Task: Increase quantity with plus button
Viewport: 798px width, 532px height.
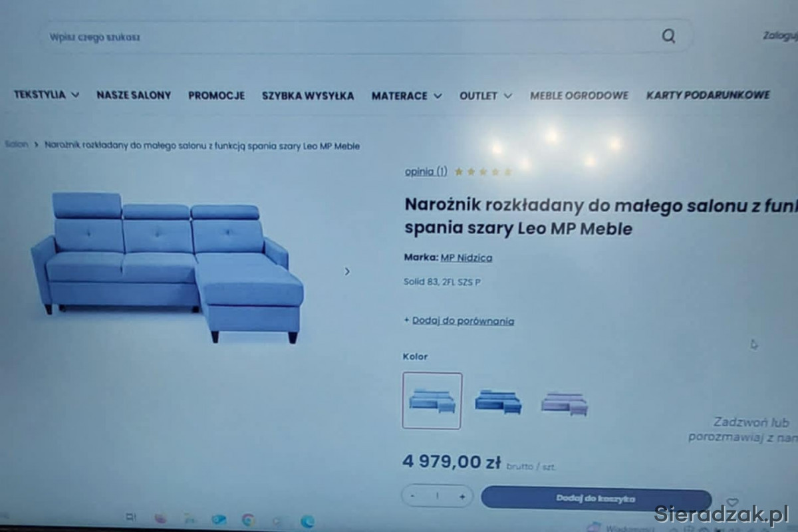Action: (462, 496)
